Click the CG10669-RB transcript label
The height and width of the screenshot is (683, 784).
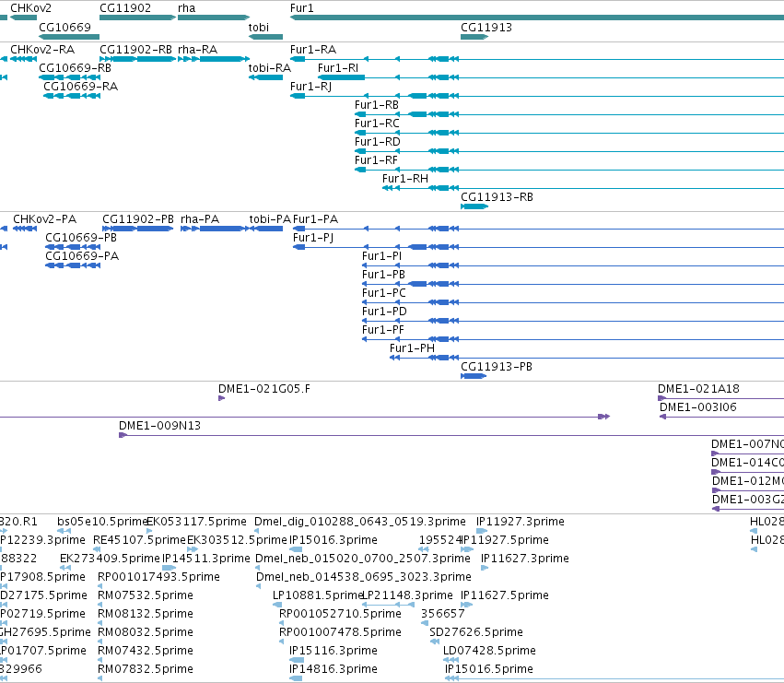75,67
